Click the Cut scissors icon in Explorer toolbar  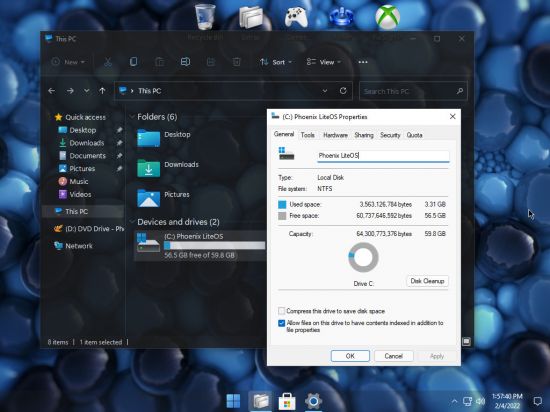(x=108, y=62)
